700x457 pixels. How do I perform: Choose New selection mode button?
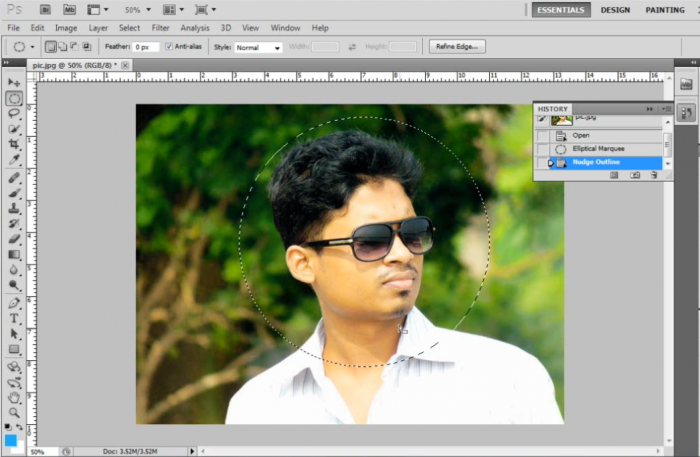click(x=51, y=46)
